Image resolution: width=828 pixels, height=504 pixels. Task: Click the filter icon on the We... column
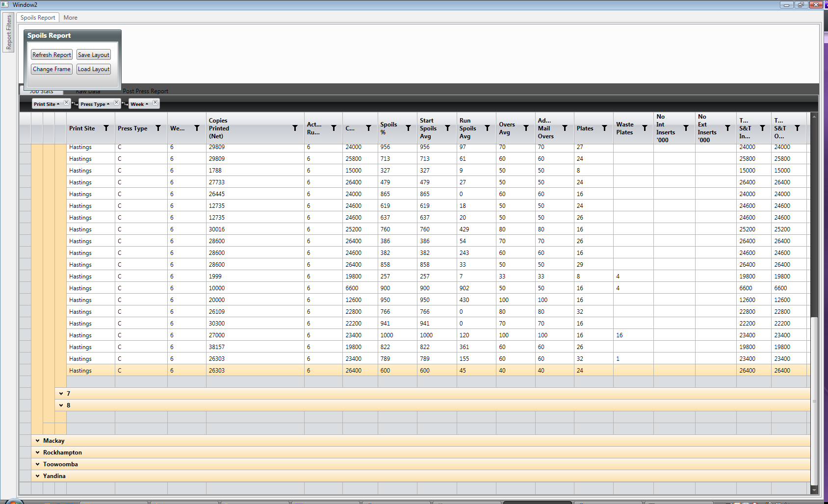tap(197, 128)
